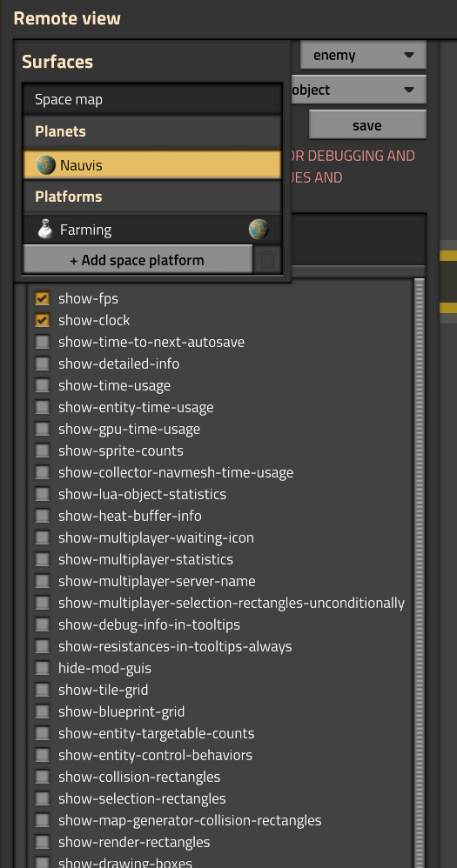Click the save button
The height and width of the screenshot is (868, 457).
tap(367, 125)
